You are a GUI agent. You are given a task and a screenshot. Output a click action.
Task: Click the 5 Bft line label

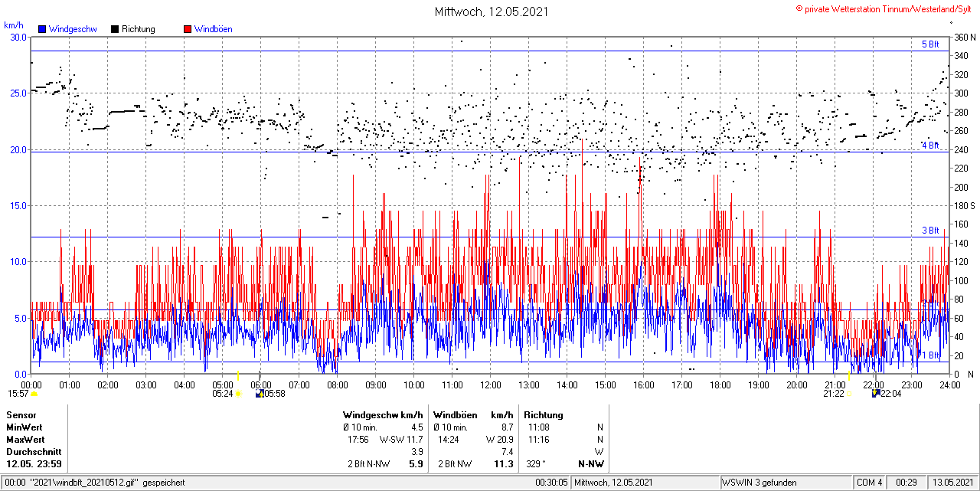point(929,44)
